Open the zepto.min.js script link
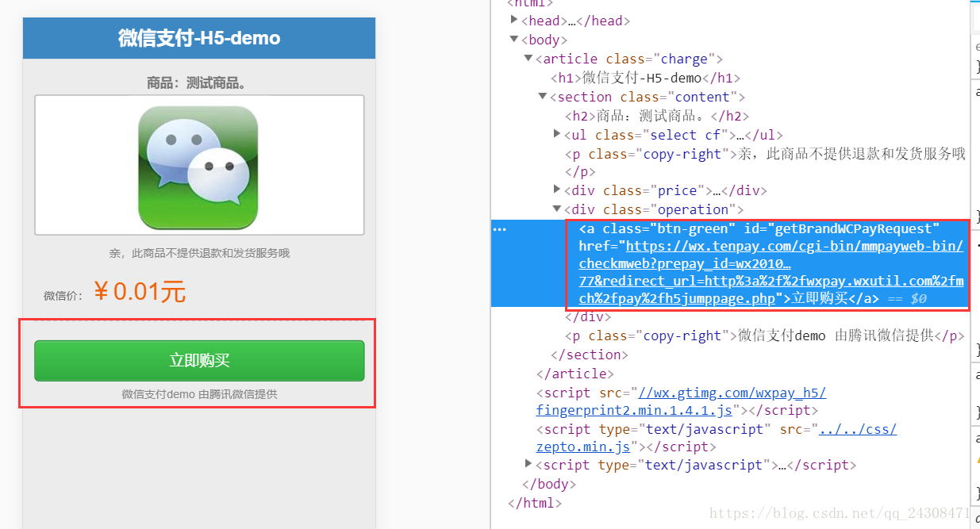Viewport: 980px width, 529px height. [717, 438]
